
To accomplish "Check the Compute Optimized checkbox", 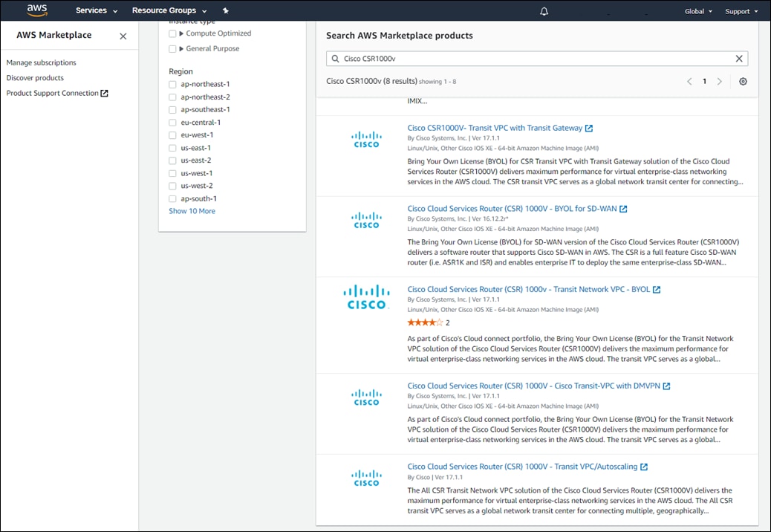I will [x=172, y=33].
